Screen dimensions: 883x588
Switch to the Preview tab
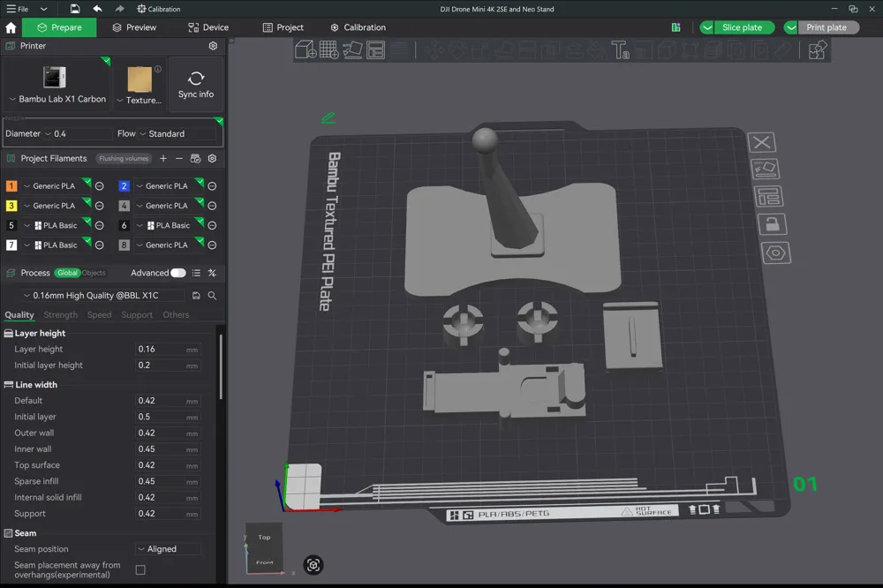pyautogui.click(x=134, y=27)
